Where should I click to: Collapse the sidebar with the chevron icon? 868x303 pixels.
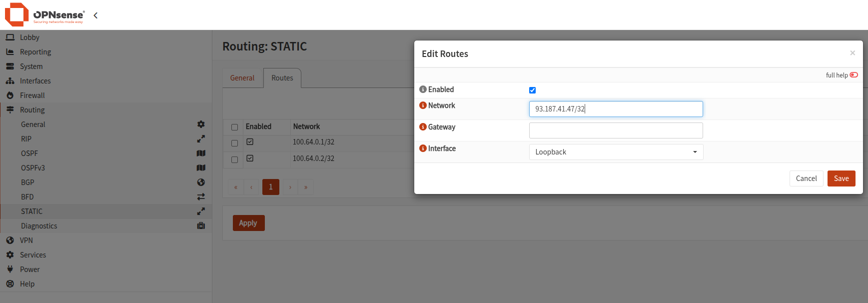click(95, 15)
